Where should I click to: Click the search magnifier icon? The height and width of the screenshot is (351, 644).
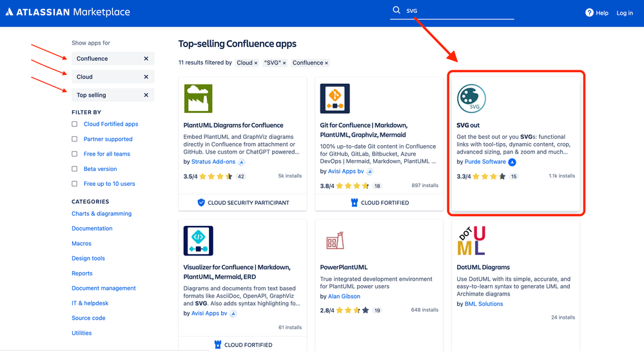(x=396, y=10)
